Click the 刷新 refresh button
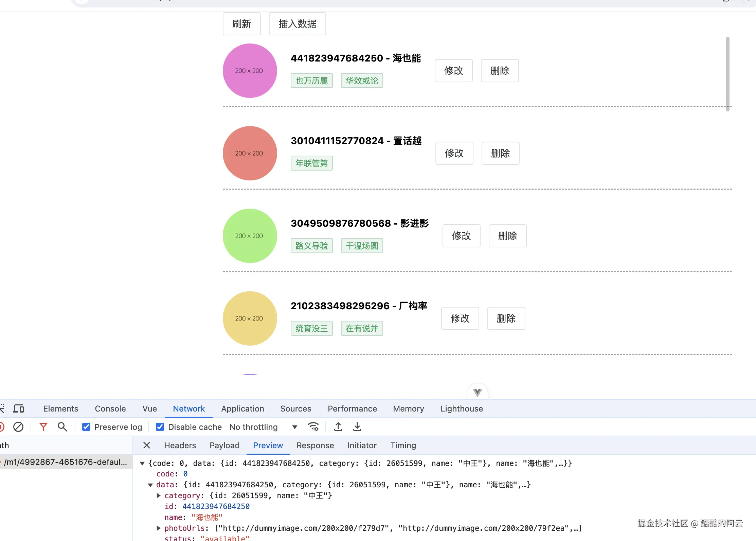This screenshot has width=756, height=541. (242, 24)
